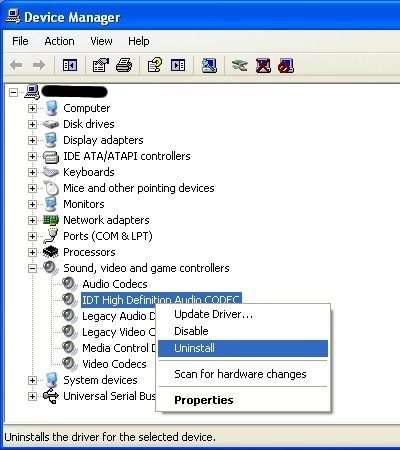This screenshot has width=400, height=450.
Task: Open Properties via the toolbar icon
Action: (101, 65)
